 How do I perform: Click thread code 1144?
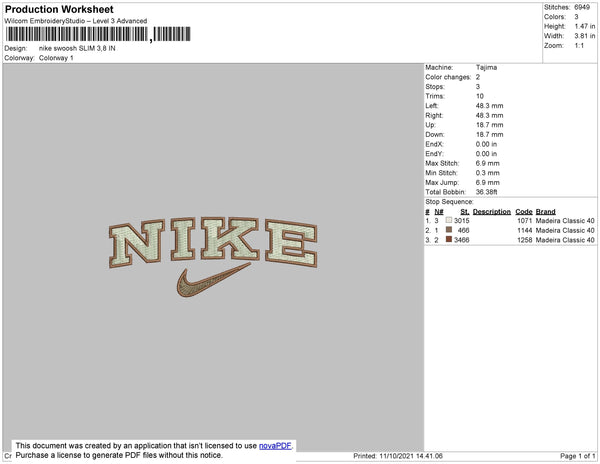point(525,230)
